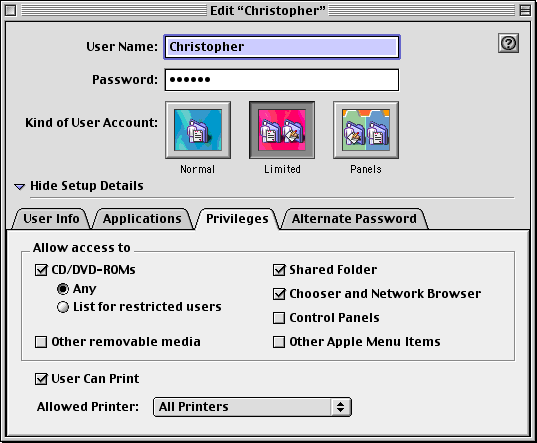Select the Privileges tab
Viewport: 537px width, 443px height.
(237, 219)
